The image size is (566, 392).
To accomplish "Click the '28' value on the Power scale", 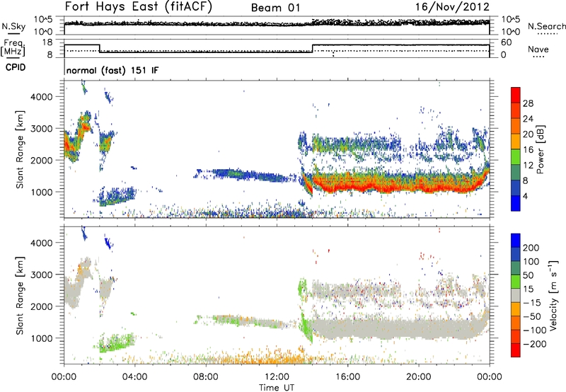I will point(528,103).
